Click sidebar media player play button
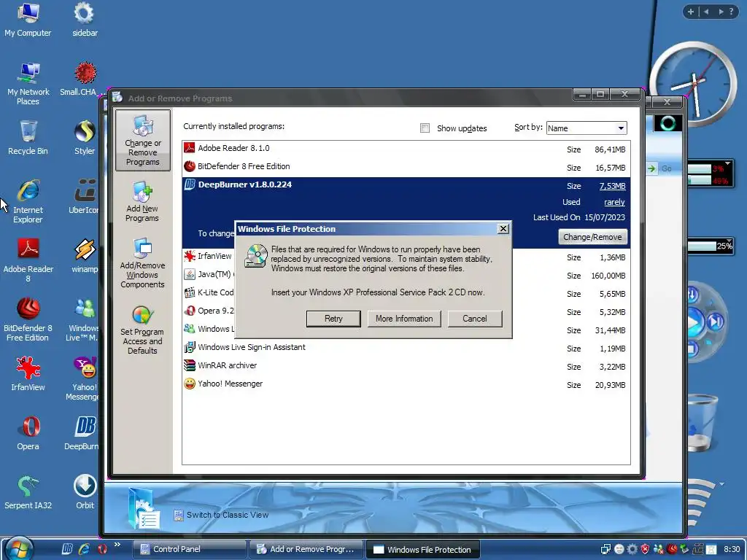The image size is (747, 560). tap(695, 322)
